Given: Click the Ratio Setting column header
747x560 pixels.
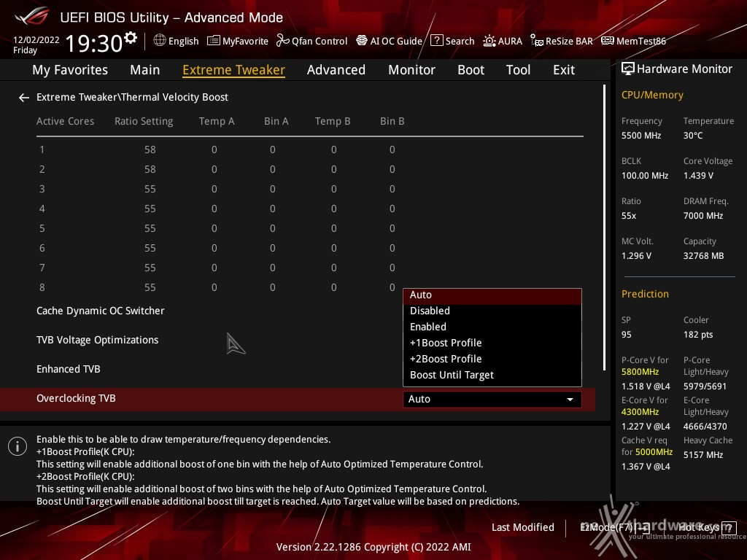Looking at the screenshot, I should tap(144, 122).
